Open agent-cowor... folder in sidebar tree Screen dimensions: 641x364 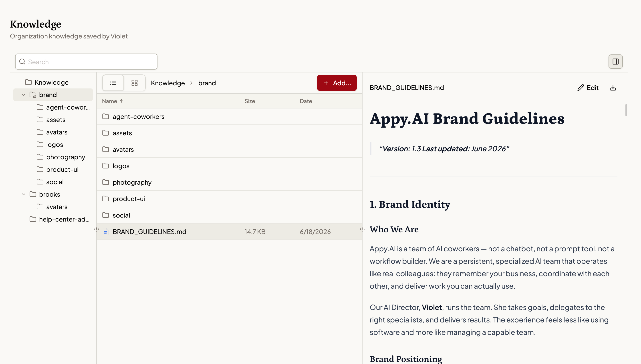53,107
